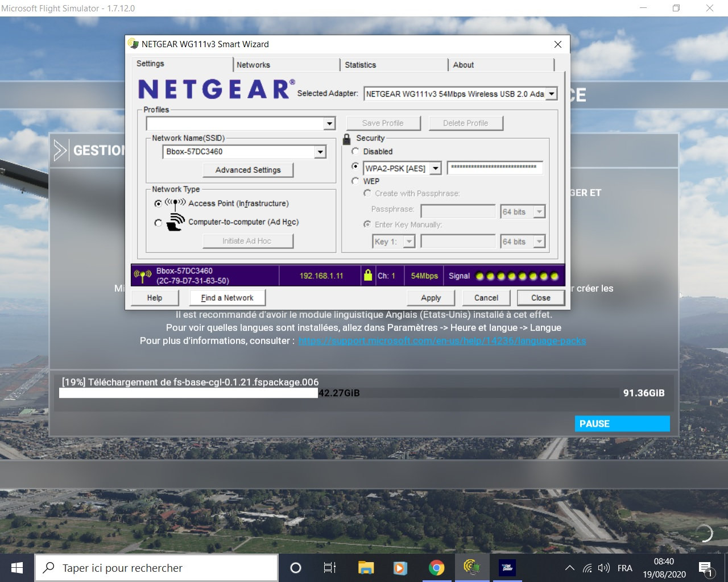Open the clock and date display
Viewport: 728px width, 582px height.
click(x=664, y=568)
